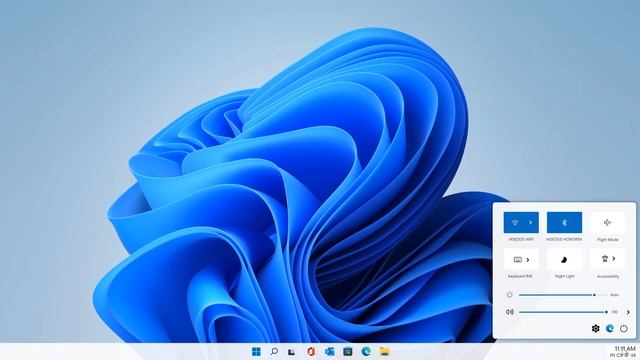Set brightness using the brightness slider

click(x=563, y=295)
